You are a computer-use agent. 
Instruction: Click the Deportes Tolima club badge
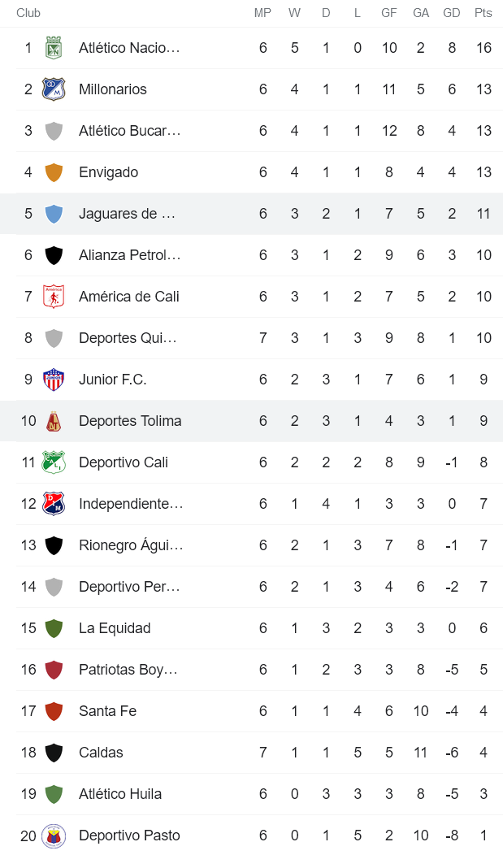52,421
